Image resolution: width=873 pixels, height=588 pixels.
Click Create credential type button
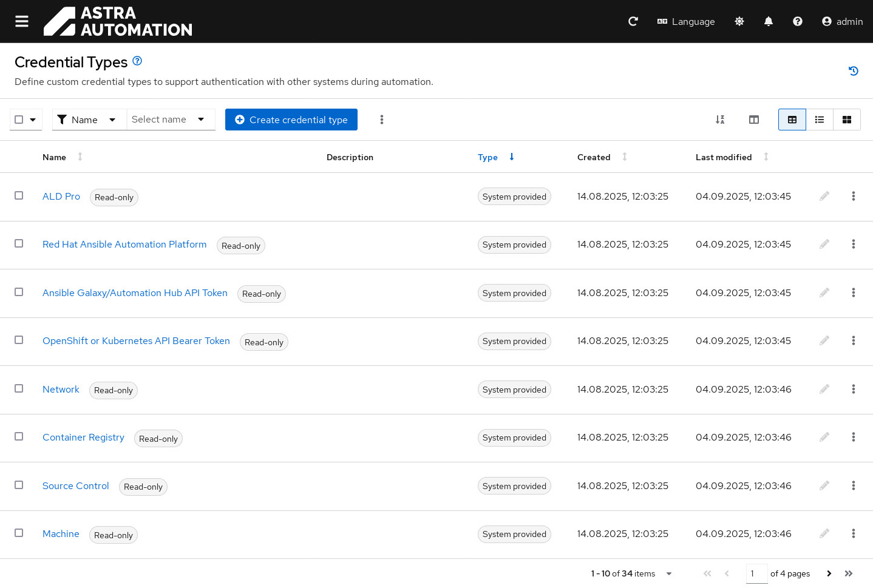click(x=291, y=120)
